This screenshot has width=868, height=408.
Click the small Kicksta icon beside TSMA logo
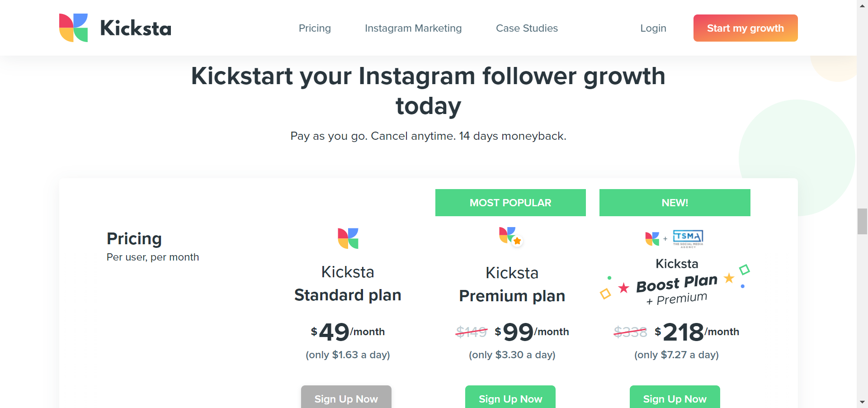click(x=652, y=238)
